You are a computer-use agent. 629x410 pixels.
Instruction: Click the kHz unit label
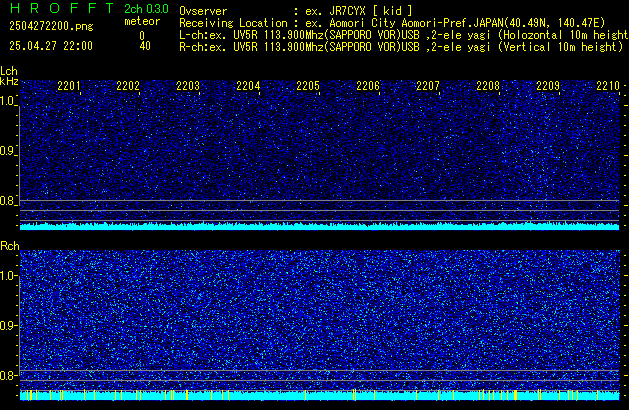pyautogui.click(x=9, y=81)
